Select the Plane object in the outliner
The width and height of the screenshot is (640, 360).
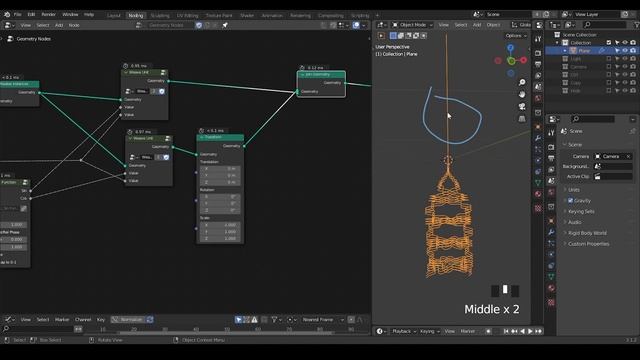(x=584, y=51)
